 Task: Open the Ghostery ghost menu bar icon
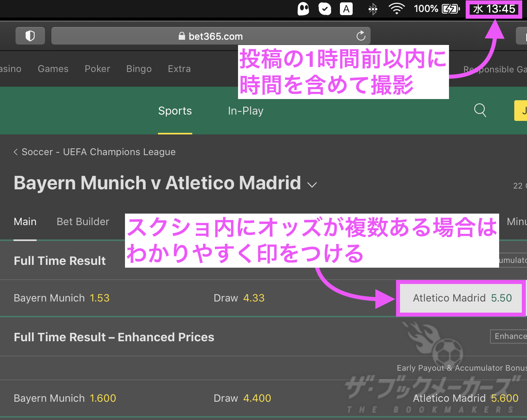click(x=303, y=9)
